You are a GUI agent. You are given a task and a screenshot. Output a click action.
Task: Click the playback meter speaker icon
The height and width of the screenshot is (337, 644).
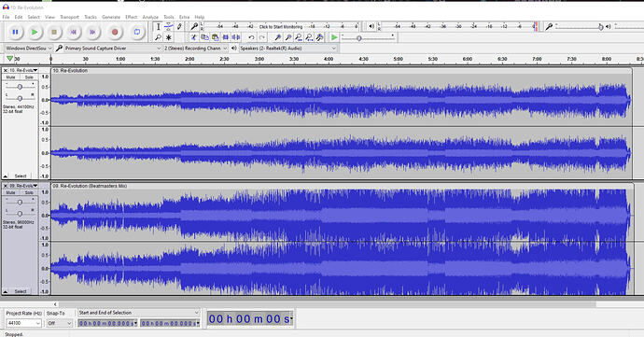(x=371, y=27)
